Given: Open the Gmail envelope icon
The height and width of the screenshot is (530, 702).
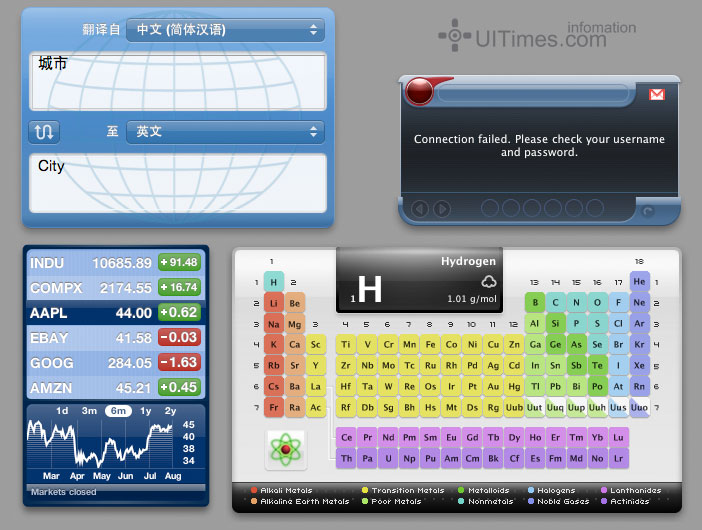Looking at the screenshot, I should click(657, 94).
